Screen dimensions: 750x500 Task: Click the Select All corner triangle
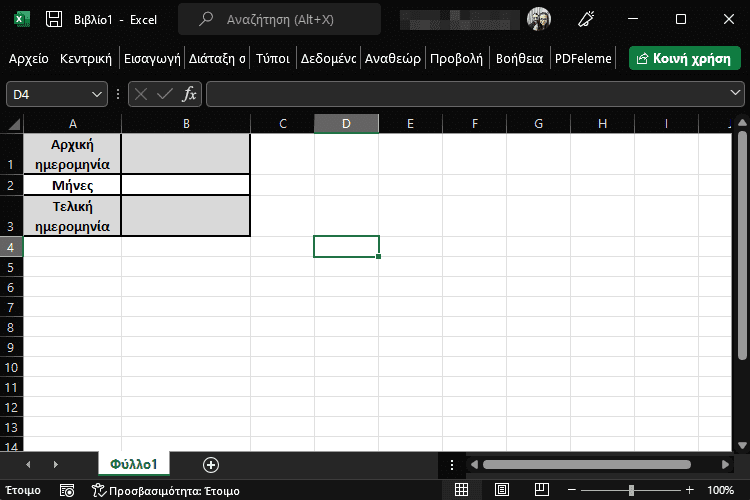pos(14,124)
